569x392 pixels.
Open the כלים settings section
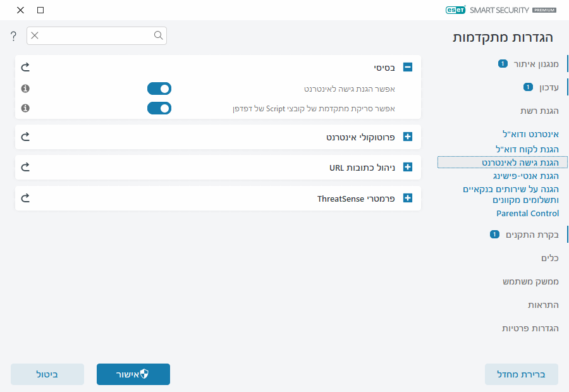tap(549, 258)
